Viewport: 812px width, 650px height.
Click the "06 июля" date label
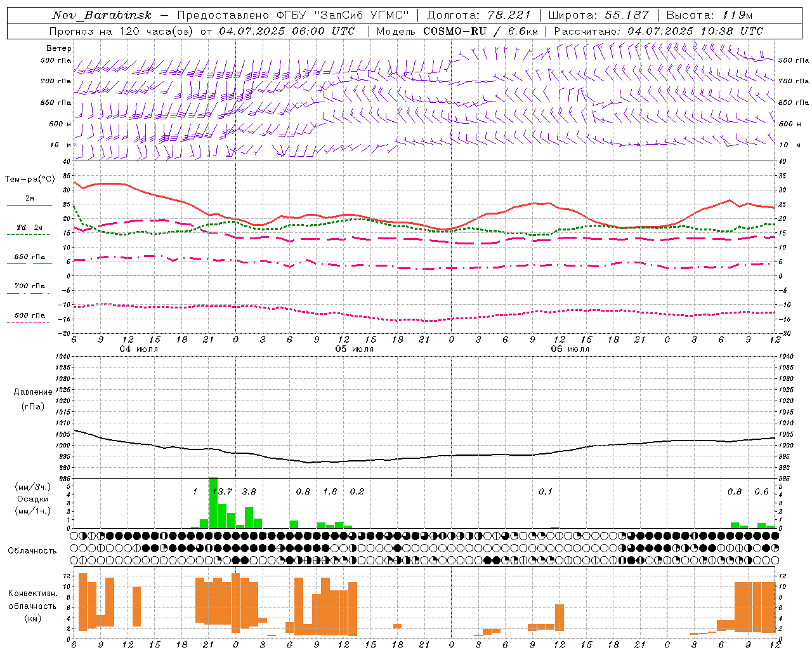pos(570,349)
